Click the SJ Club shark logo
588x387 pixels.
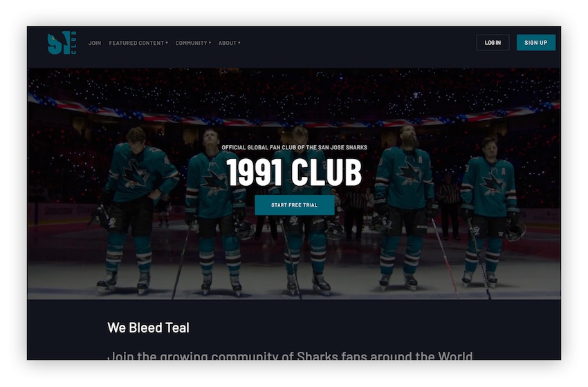point(62,43)
